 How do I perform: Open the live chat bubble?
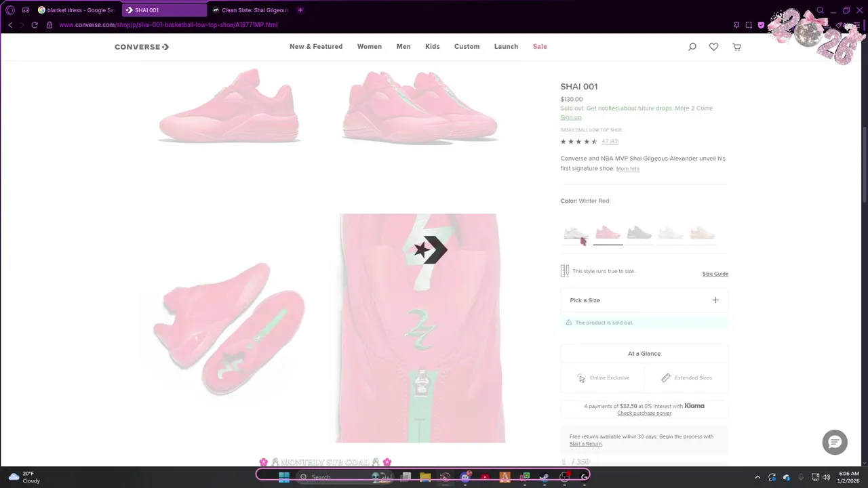(835, 443)
